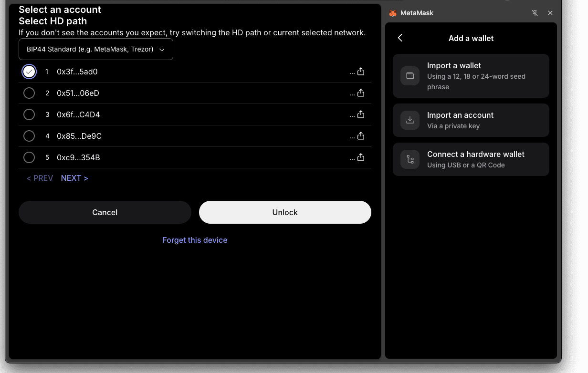Click address text 0xc9...354B
The height and width of the screenshot is (373, 588).
click(78, 157)
